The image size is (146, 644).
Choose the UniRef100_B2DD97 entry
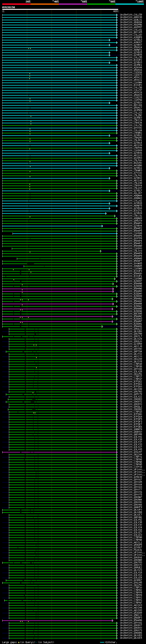coord(131,281)
